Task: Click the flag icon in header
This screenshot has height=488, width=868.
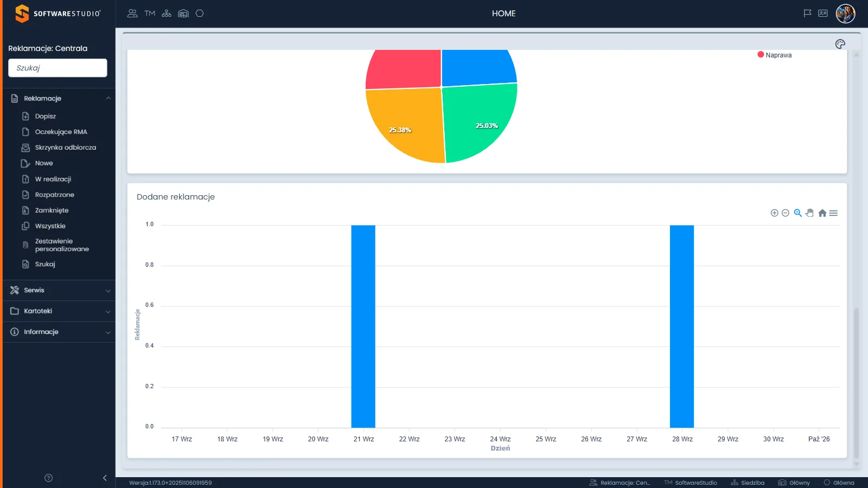Action: pyautogui.click(x=807, y=14)
